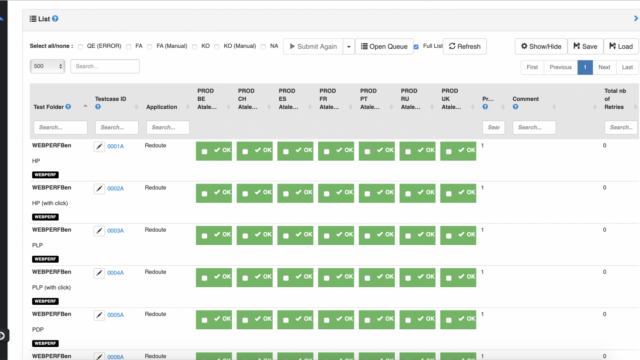
Task: Click Application column search field
Action: click(168, 127)
